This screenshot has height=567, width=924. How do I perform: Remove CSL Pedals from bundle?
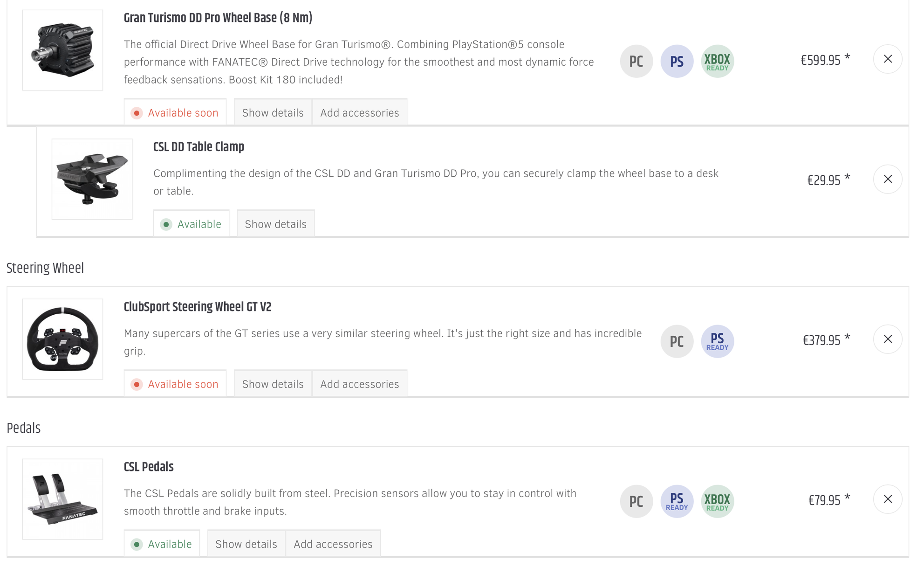(887, 499)
